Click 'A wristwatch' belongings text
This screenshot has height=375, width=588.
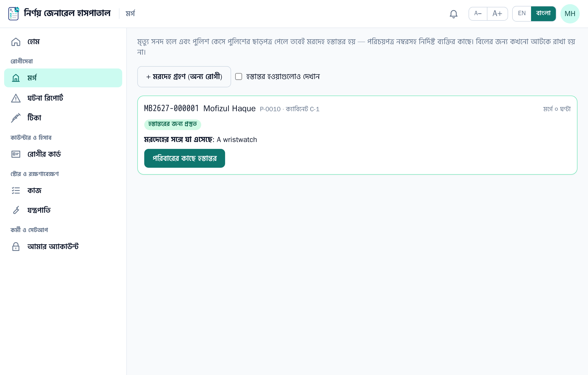237,139
